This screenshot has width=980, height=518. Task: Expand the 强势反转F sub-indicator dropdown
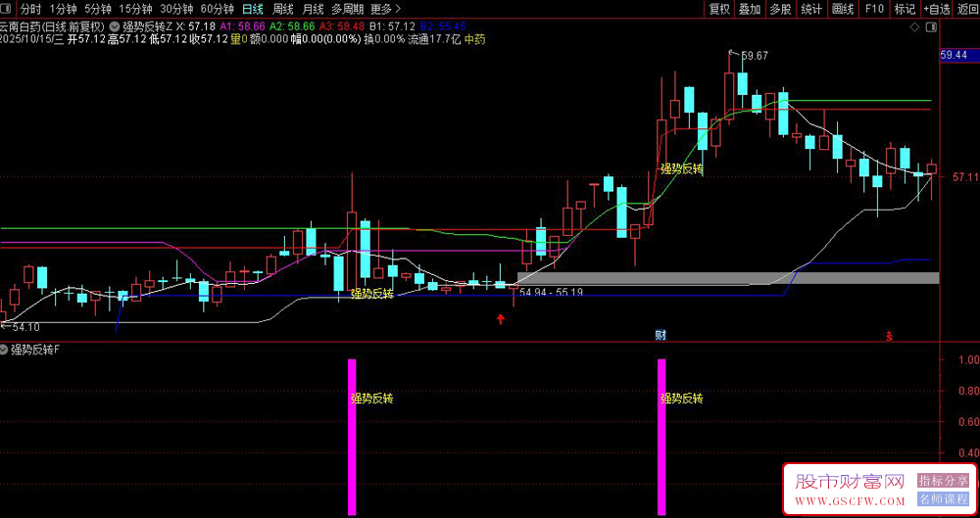pyautogui.click(x=5, y=350)
